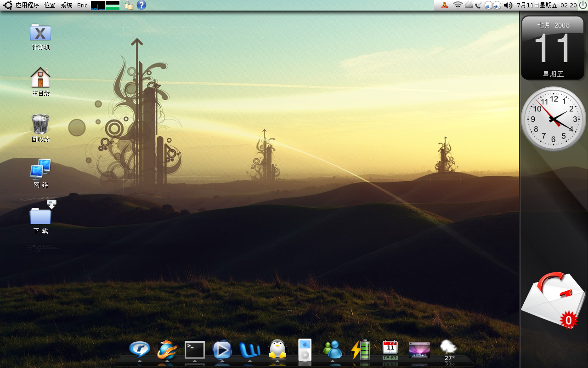Launch Firefox browser from the dock
Image resolution: width=588 pixels, height=368 pixels.
tap(167, 350)
